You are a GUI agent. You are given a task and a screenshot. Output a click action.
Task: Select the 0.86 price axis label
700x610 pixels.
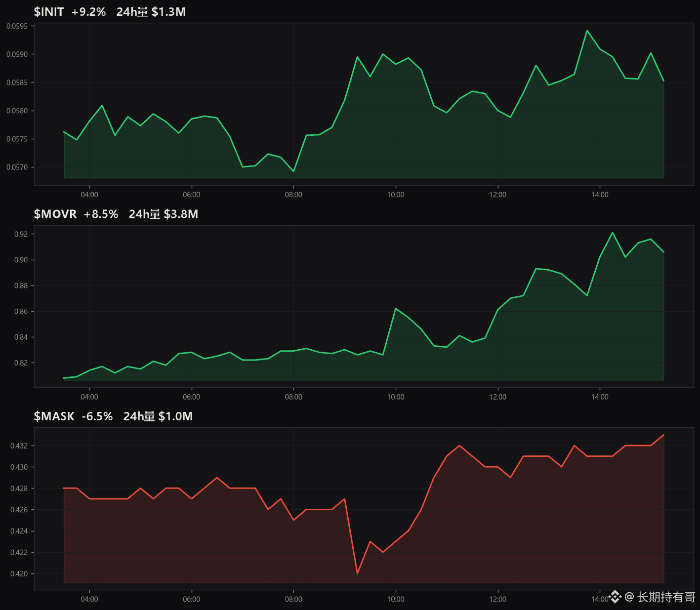[21, 311]
